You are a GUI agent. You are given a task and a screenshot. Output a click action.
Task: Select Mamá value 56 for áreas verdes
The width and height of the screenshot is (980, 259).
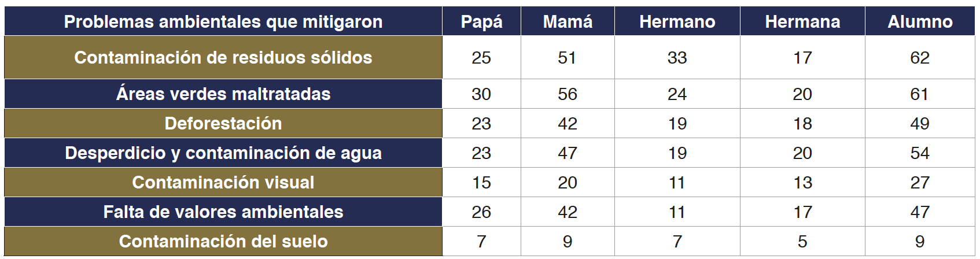tap(568, 94)
